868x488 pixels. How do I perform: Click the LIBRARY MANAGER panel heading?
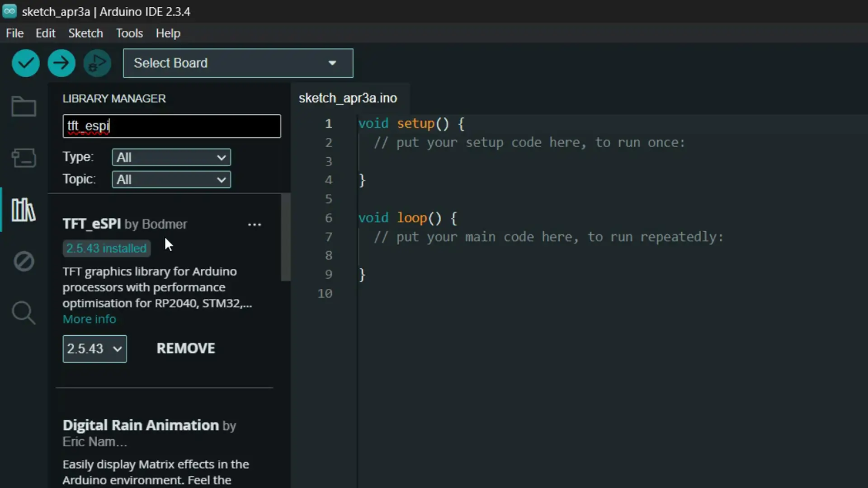point(114,99)
